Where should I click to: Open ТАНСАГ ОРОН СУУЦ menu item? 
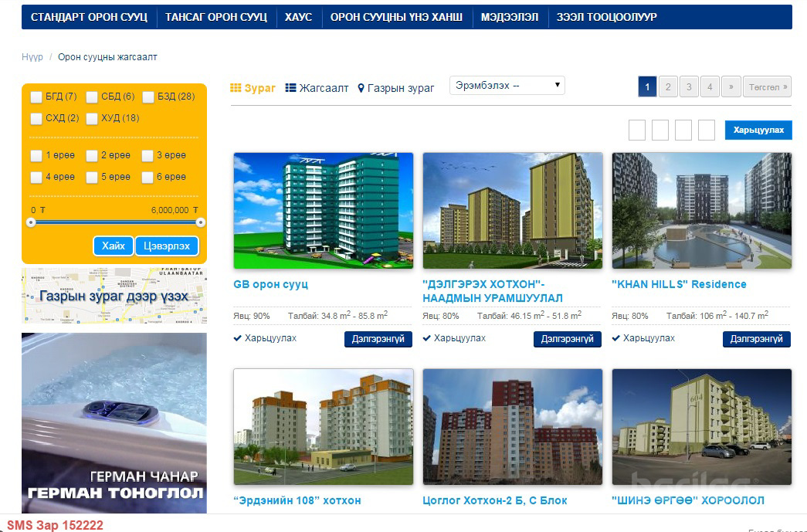click(x=215, y=17)
